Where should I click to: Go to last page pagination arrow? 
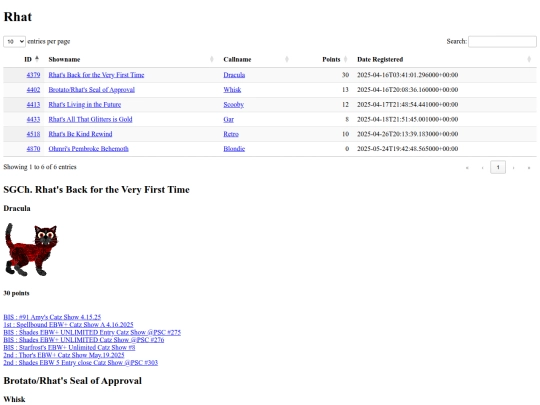pyautogui.click(x=529, y=168)
